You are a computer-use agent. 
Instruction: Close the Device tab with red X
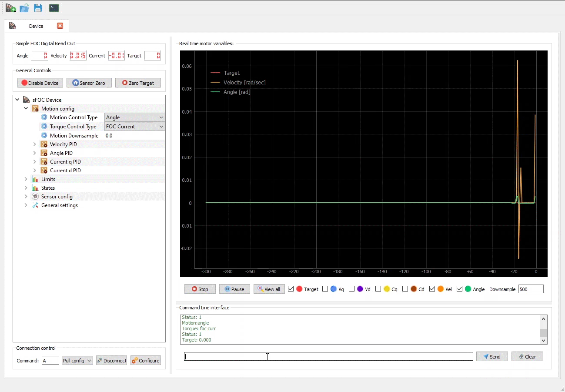point(60,26)
